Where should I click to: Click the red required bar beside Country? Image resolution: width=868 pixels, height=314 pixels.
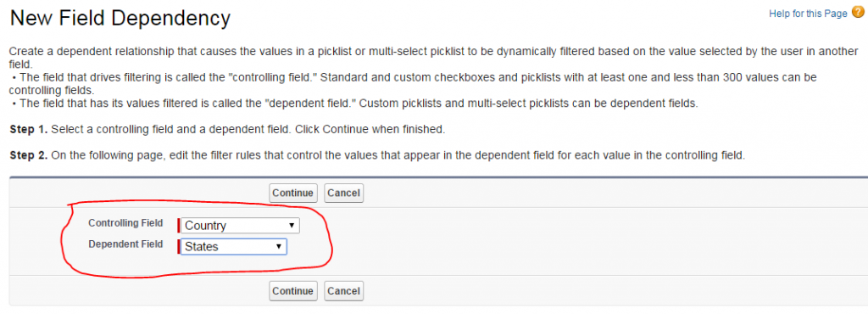(178, 226)
